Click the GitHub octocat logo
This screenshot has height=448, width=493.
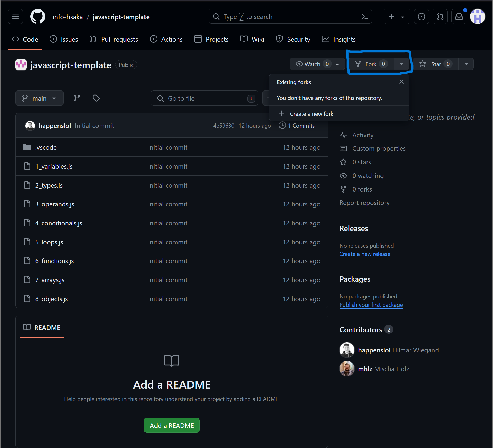click(37, 17)
